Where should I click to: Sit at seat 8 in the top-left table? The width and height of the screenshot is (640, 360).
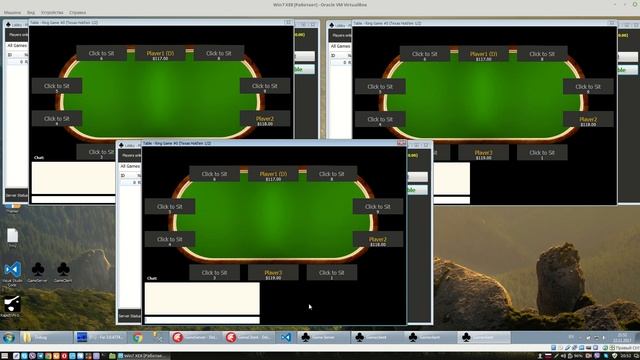pyautogui.click(x=219, y=54)
